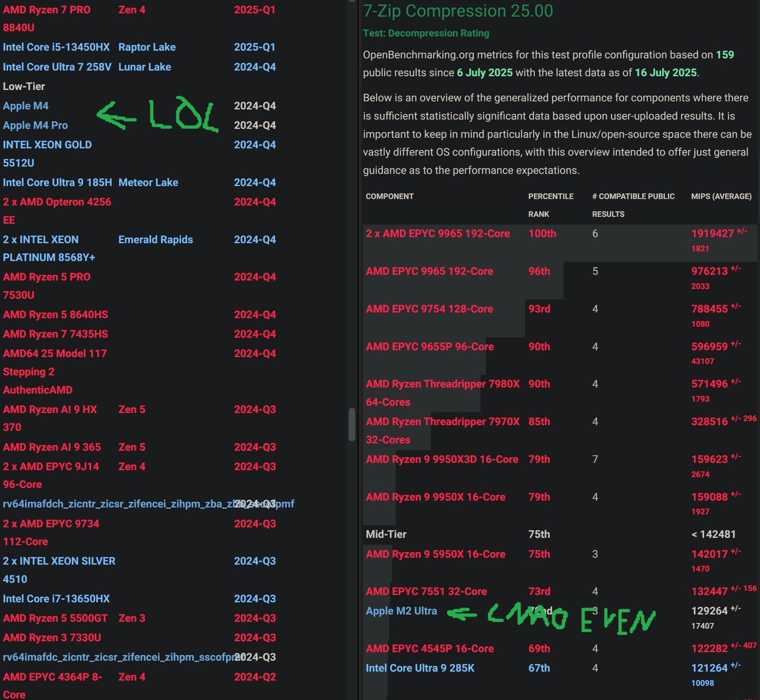Screen dimensions: 760x700
Task: Click AMD Ryzen AI 9 HX 370
Action: point(50,418)
